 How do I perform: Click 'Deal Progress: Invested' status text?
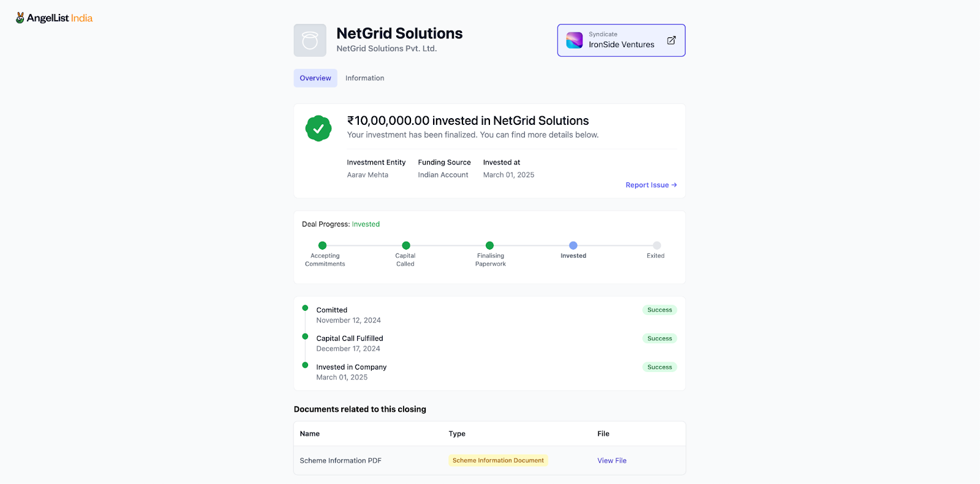(x=341, y=225)
